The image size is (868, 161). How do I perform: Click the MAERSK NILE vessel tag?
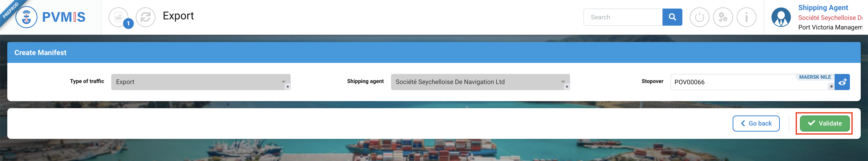pos(815,77)
